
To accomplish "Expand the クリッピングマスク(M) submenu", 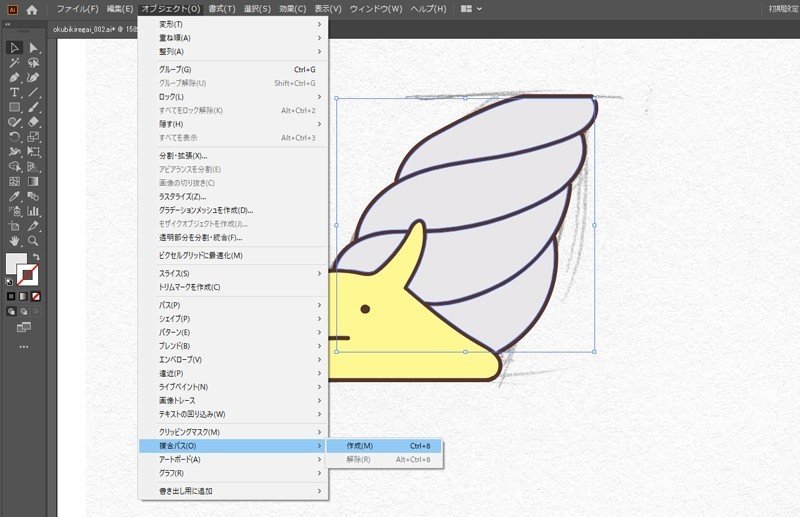I will [x=234, y=432].
